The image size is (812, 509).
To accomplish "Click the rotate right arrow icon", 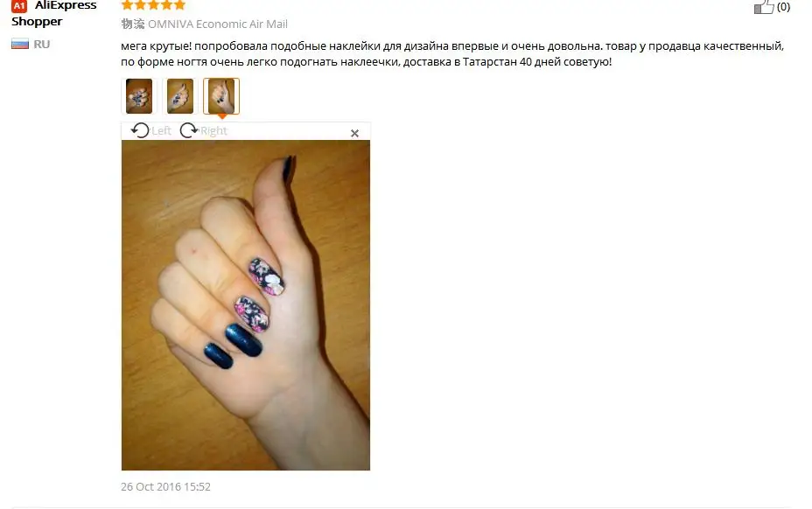I will (x=189, y=130).
